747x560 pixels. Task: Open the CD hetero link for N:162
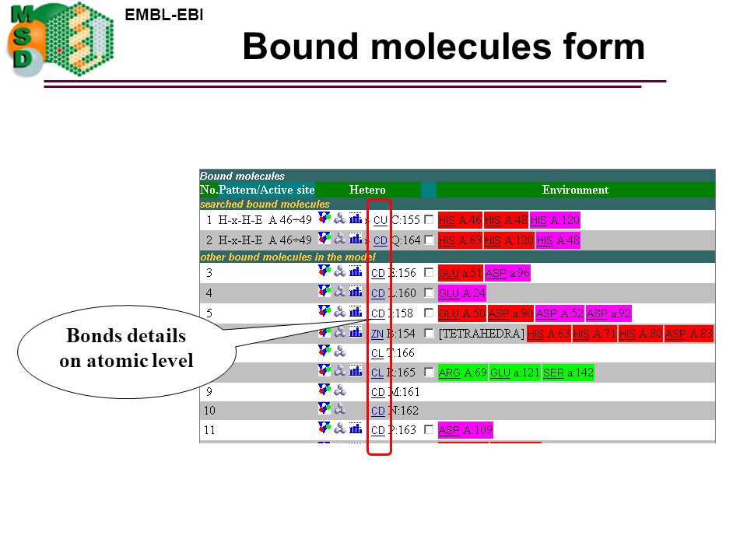tap(378, 411)
